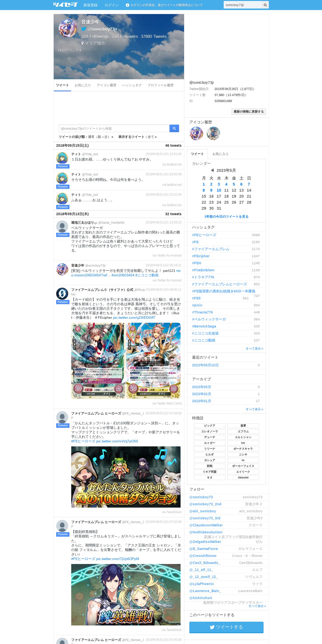
Task: Click the big ツイートする button
Action: [x=226, y=627]
